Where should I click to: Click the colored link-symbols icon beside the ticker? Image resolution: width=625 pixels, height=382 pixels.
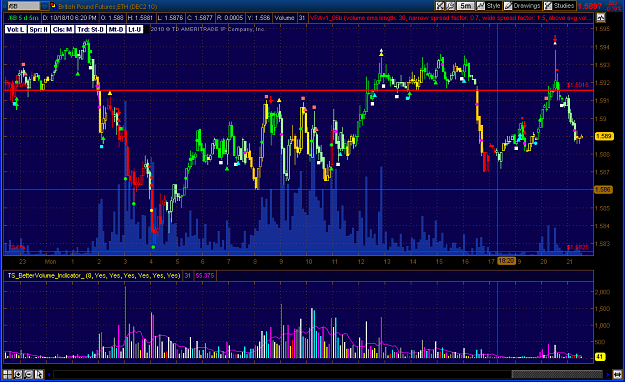pos(53,6)
